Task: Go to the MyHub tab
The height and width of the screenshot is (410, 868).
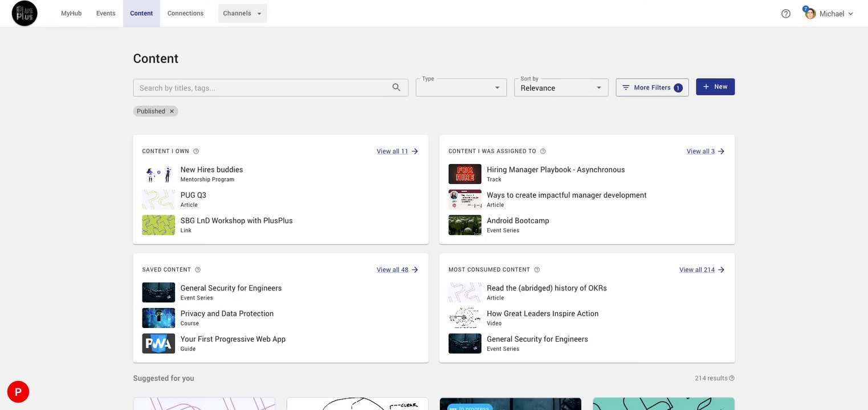Action: 71,14
